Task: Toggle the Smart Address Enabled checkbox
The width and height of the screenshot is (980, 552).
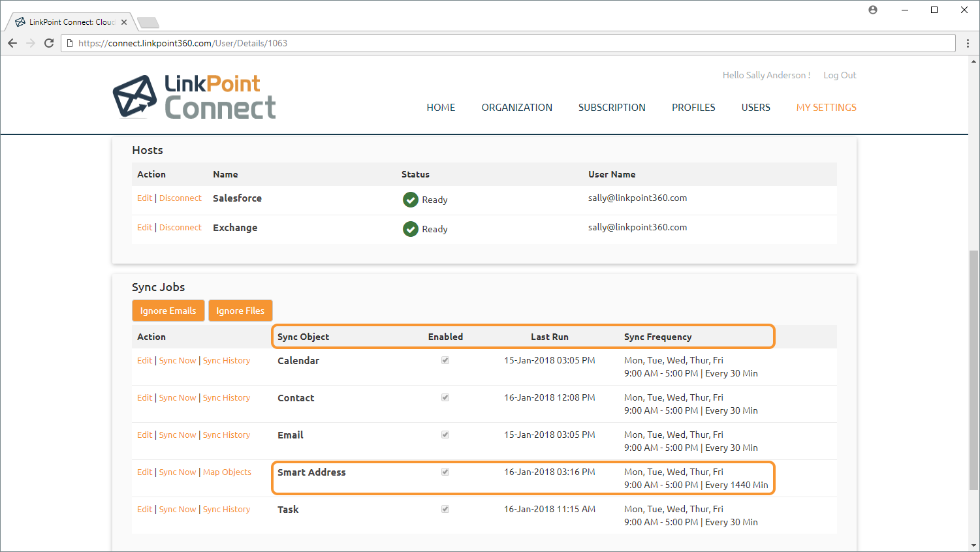Action: pyautogui.click(x=445, y=472)
